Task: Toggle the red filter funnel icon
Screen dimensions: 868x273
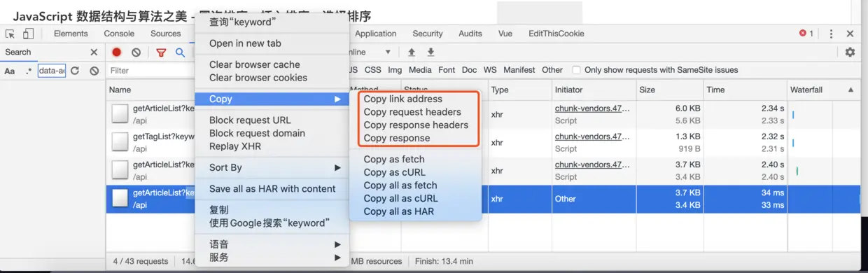Action: [161, 52]
